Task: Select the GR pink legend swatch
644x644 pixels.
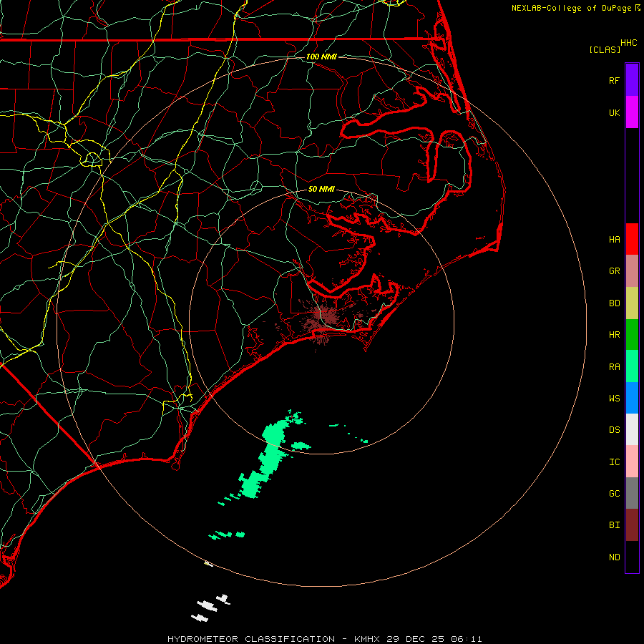Action: point(632,271)
